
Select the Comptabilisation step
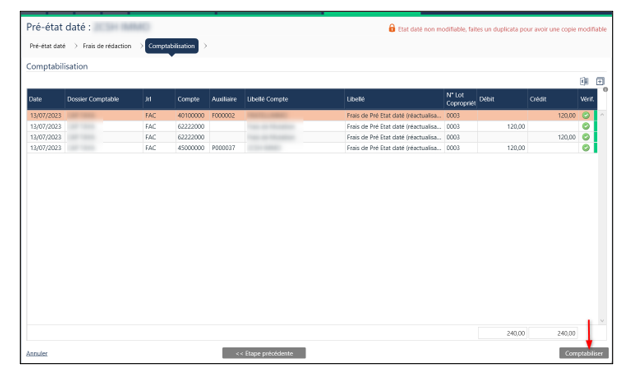pyautogui.click(x=172, y=46)
